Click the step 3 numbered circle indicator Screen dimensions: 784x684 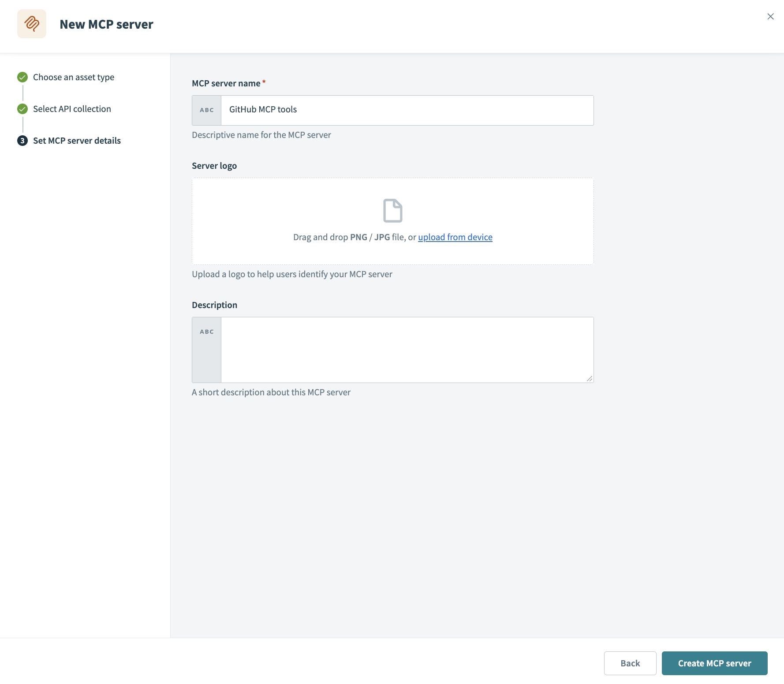point(22,141)
